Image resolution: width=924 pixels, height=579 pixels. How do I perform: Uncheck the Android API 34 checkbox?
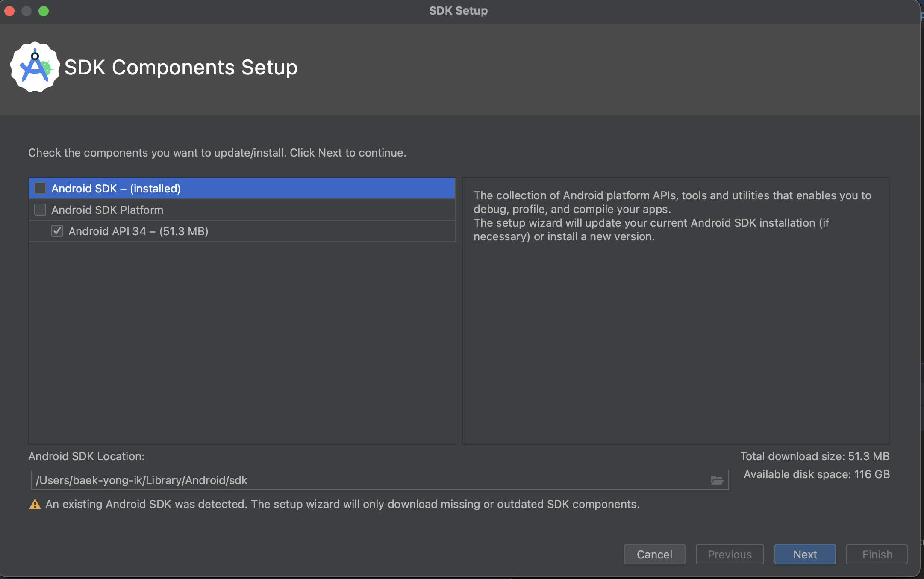pyautogui.click(x=57, y=231)
